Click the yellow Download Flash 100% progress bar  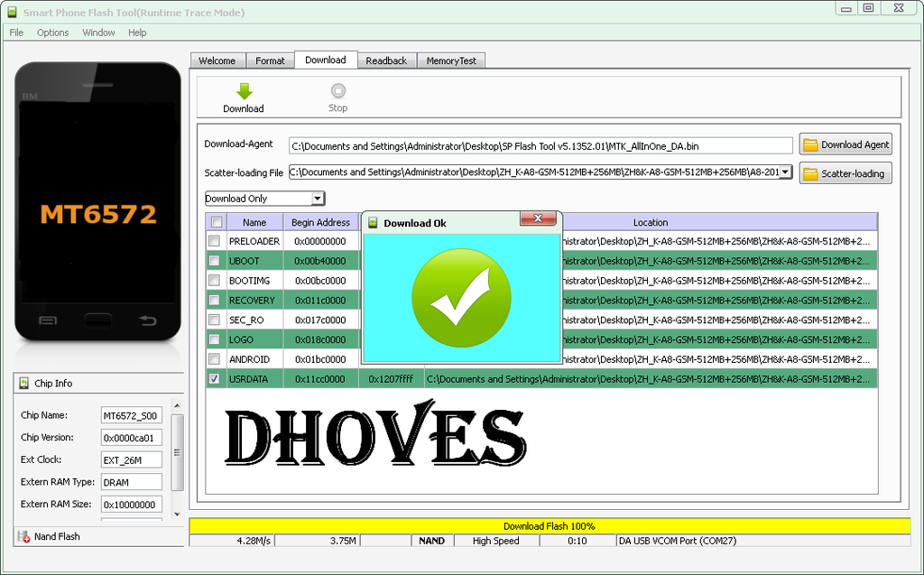pyautogui.click(x=549, y=526)
